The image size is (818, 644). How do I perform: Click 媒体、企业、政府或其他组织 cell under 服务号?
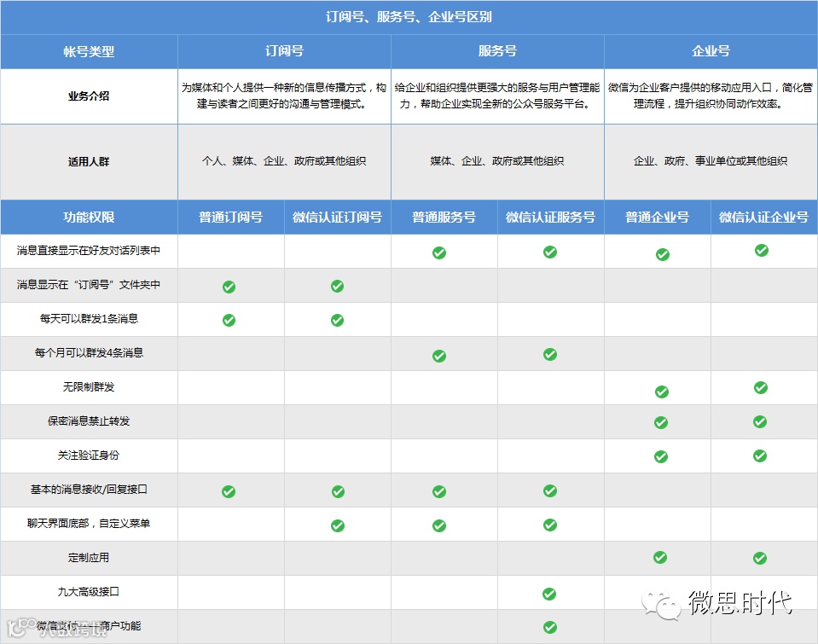(497, 161)
